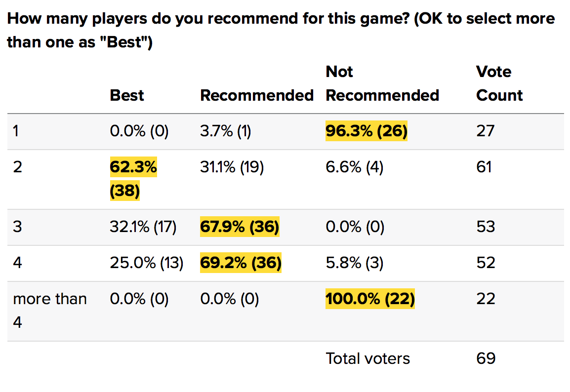Screen dimensions: 570x392
Task: Click the highlighted 69.2% (36) value
Action: pyautogui.click(x=241, y=263)
